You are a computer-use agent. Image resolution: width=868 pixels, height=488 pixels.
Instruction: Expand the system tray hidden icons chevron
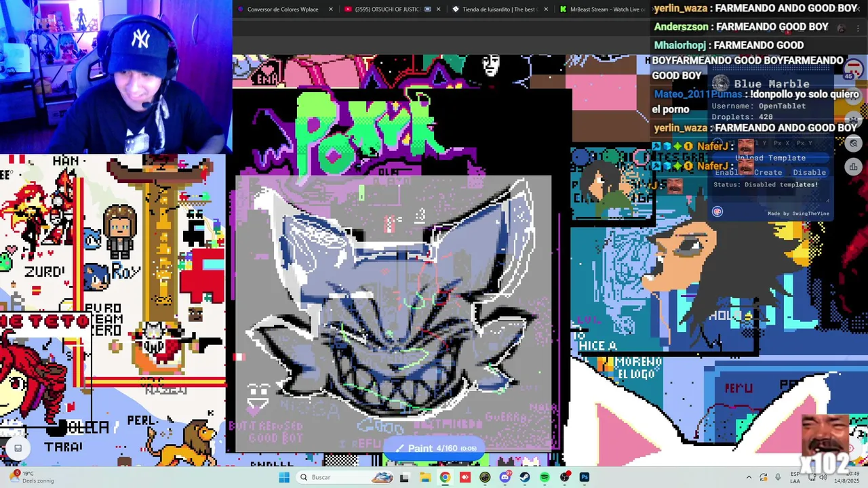coord(749,477)
